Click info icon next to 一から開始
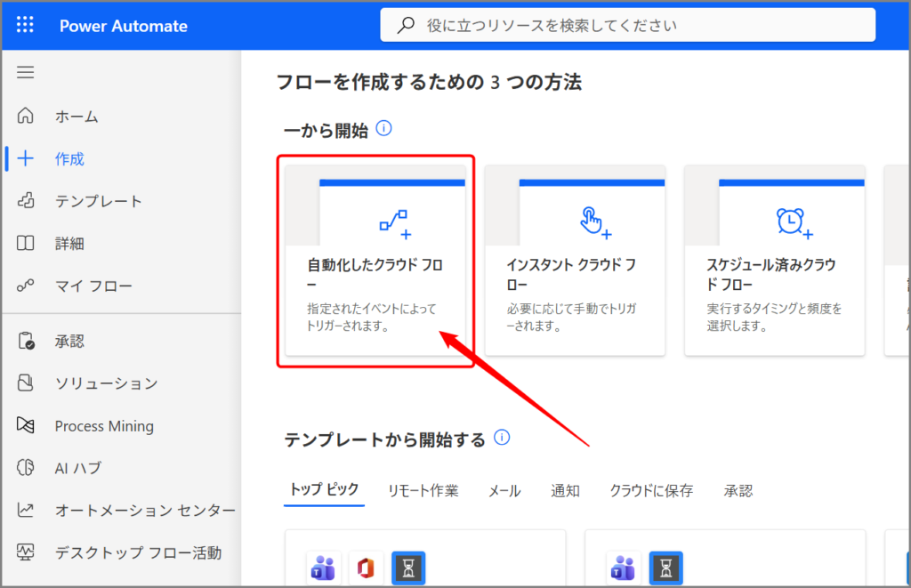 (384, 129)
